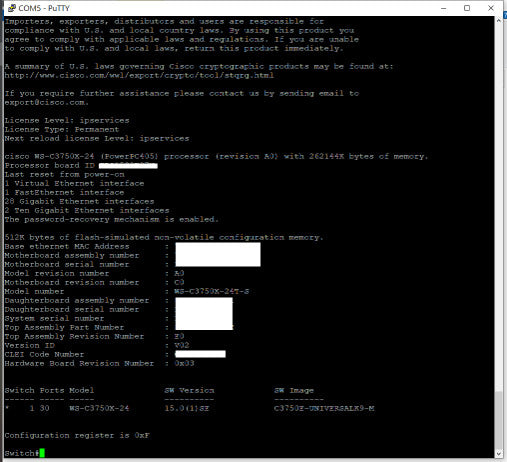Click '28 Gigabit Ethernet interfaces' line
507x462 pixels.
(79, 201)
